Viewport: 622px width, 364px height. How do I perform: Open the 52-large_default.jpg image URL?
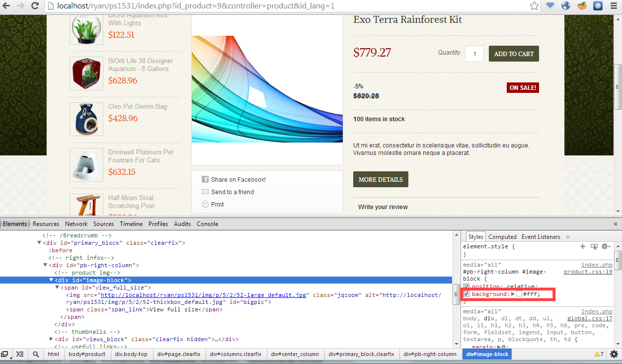click(204, 295)
